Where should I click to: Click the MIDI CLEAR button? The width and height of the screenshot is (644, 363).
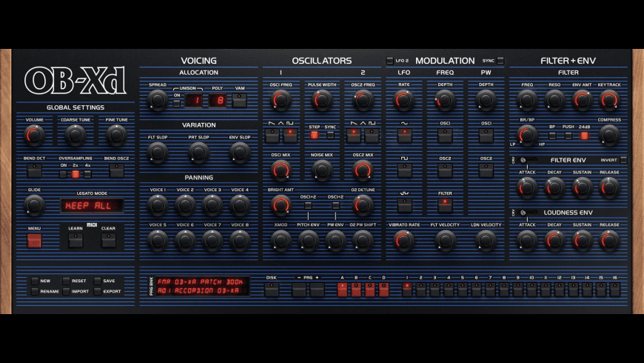click(x=108, y=240)
